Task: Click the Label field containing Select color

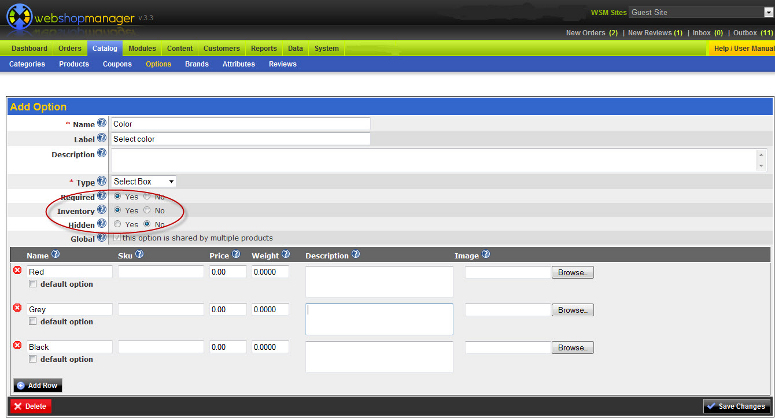Action: point(240,139)
